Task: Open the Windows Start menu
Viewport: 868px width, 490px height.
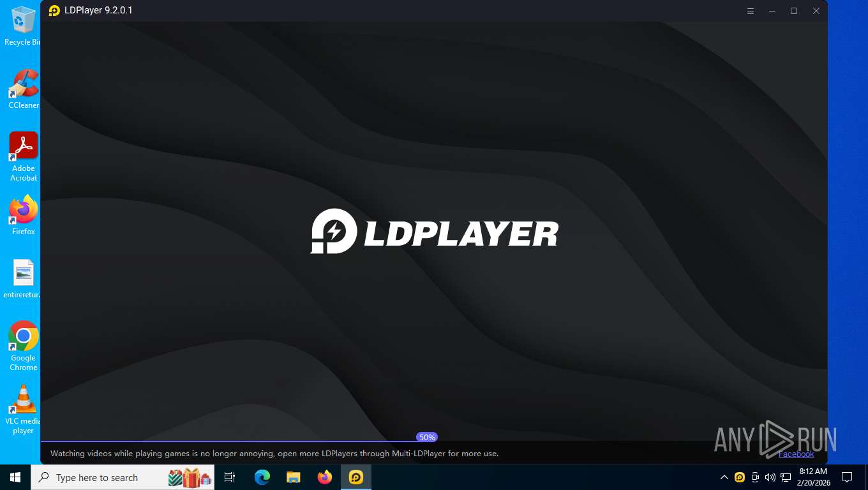Action: [15, 477]
